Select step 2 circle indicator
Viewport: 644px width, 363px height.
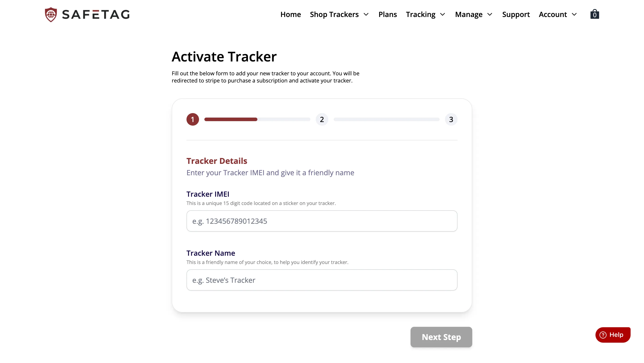[322, 119]
